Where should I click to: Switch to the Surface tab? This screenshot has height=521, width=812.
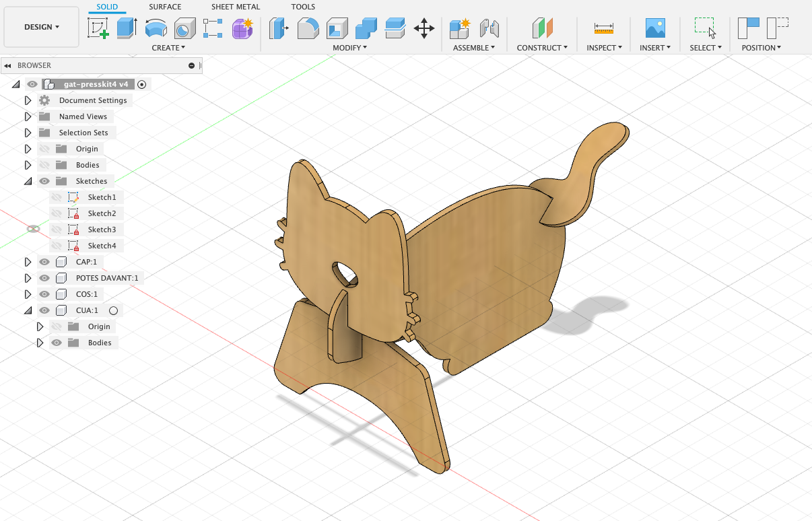coord(165,7)
